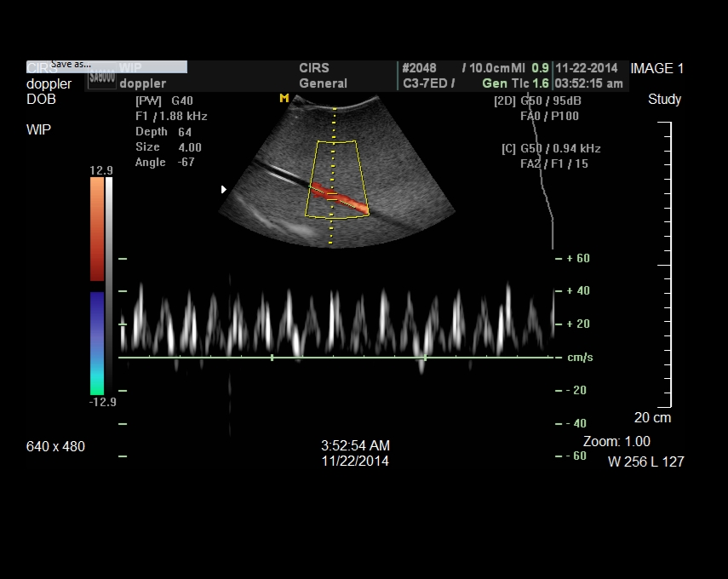
Task: Click the 20 cm depth ruler scale
Action: tap(667, 266)
